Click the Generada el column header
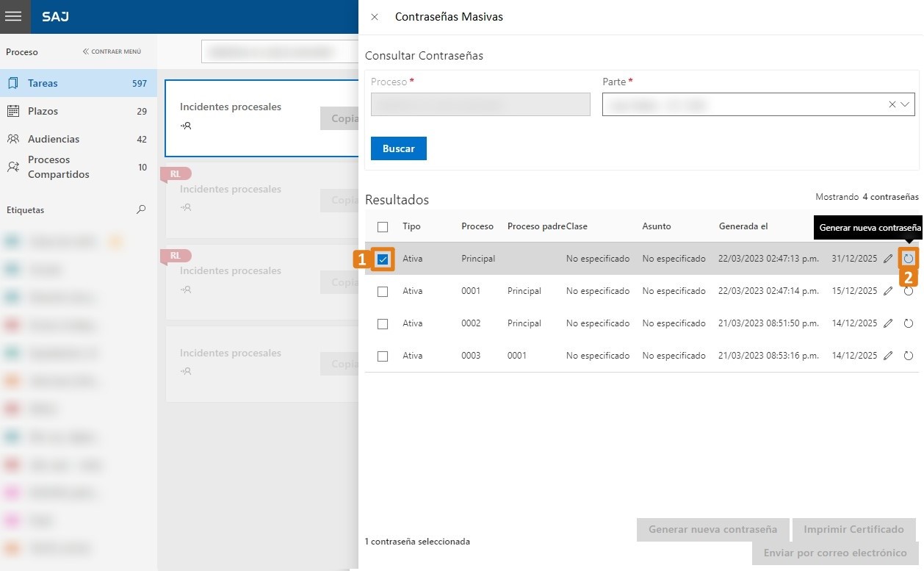This screenshot has height=571, width=924. [743, 226]
